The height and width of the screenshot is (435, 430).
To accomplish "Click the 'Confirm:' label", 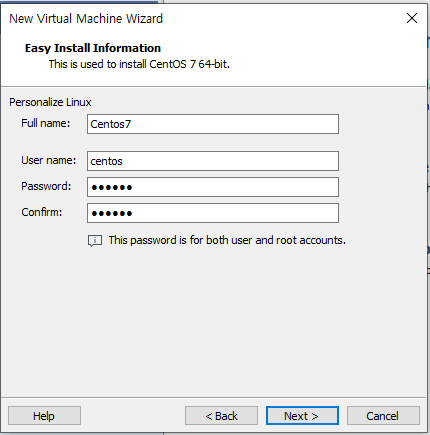I will (x=42, y=212).
